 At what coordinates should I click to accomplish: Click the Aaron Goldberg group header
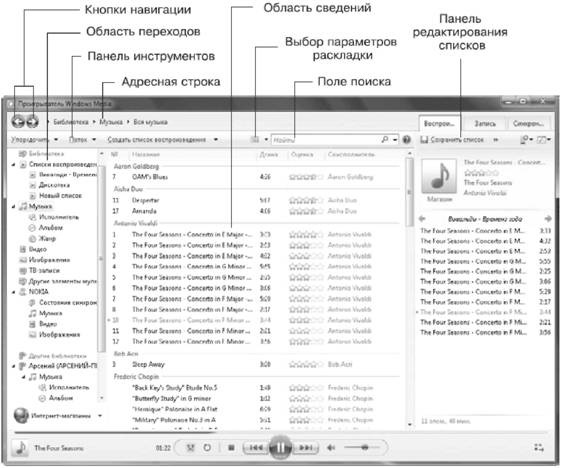[x=136, y=166]
